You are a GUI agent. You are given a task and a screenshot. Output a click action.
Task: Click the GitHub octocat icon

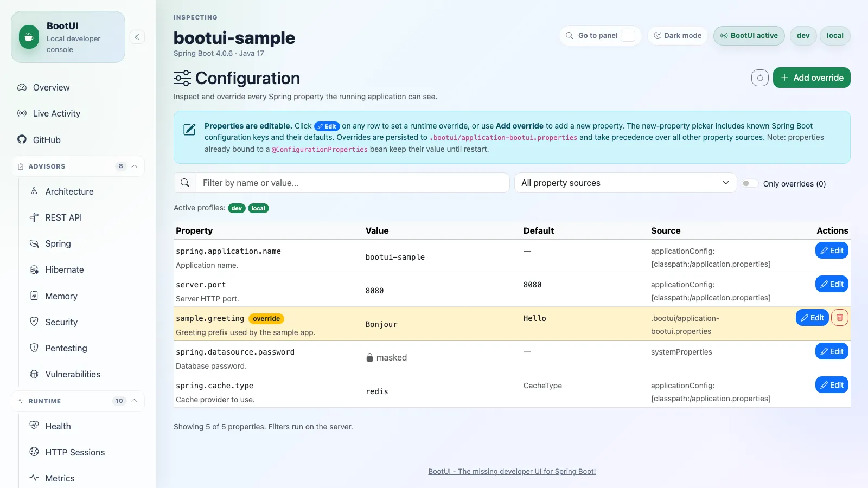click(x=22, y=139)
